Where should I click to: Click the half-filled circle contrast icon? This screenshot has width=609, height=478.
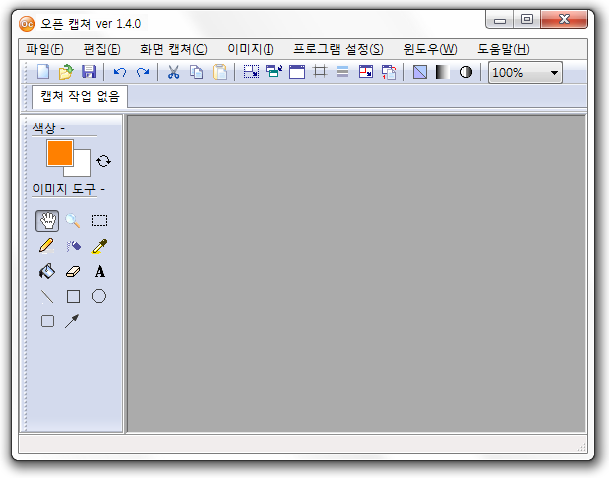pyautogui.click(x=466, y=72)
